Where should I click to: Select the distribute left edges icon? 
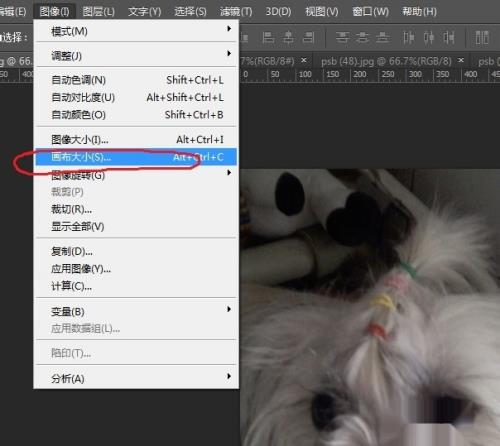point(408,38)
